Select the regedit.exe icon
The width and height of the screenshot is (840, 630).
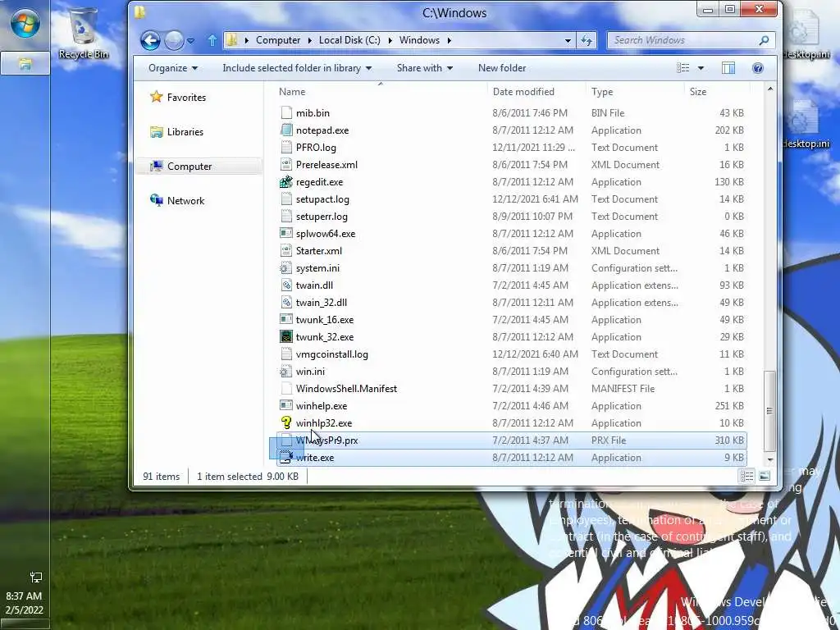[x=286, y=181]
